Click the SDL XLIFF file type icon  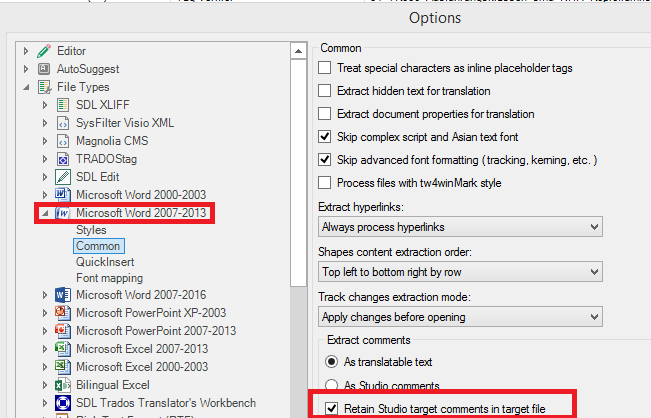tap(63, 105)
